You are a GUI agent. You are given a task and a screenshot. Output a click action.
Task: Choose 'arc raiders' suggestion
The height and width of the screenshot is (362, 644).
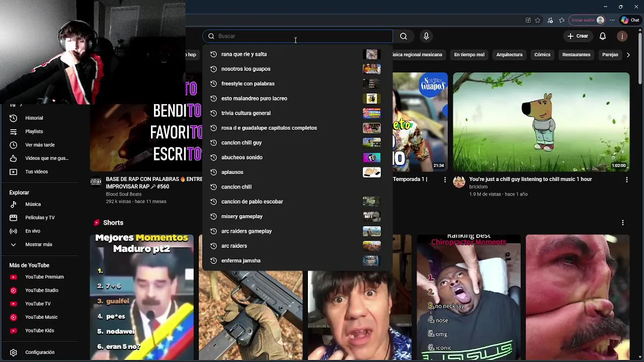pos(297,246)
